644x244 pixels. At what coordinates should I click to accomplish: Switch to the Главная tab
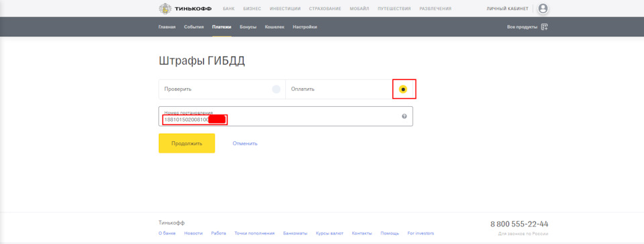coord(167,27)
